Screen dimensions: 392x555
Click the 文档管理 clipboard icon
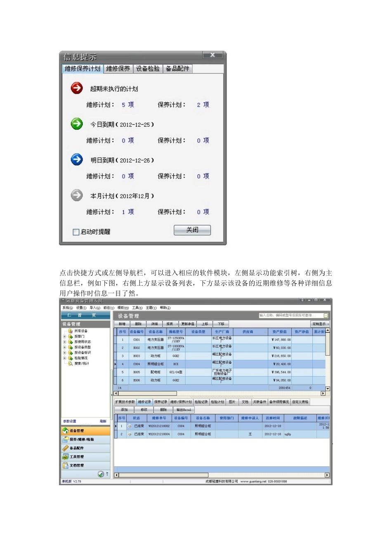[x=65, y=465]
